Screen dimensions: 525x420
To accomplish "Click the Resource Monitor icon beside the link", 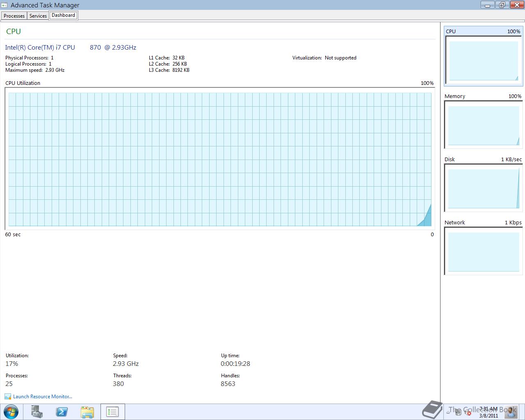I will coord(8,397).
